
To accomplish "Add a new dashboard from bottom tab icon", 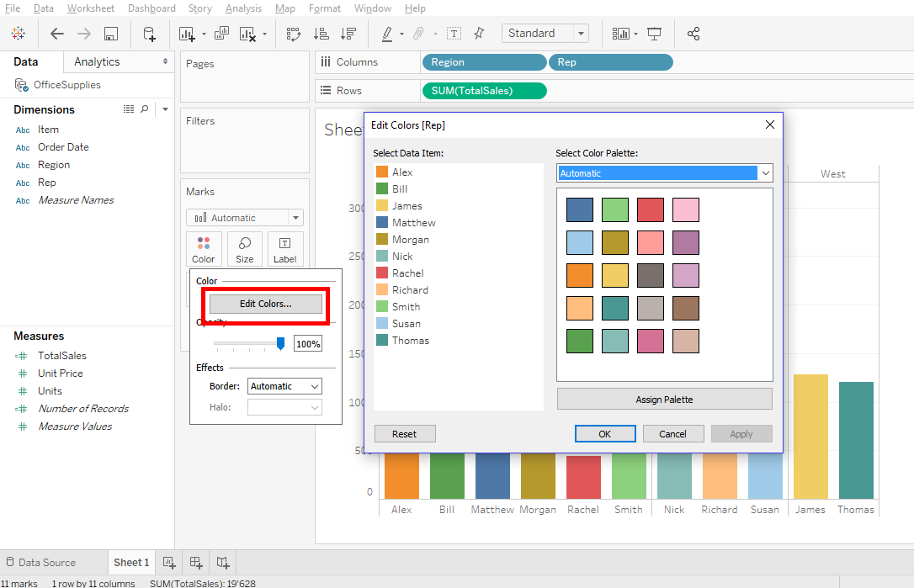I will point(196,563).
